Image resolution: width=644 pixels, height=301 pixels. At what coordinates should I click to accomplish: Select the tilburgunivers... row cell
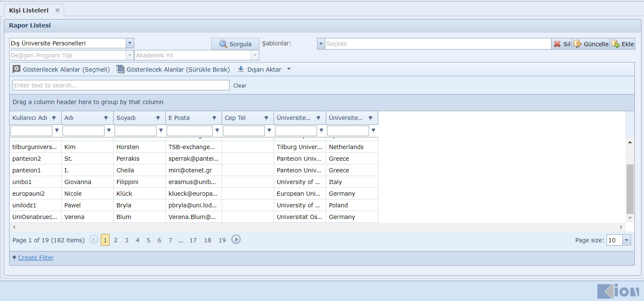coord(35,147)
